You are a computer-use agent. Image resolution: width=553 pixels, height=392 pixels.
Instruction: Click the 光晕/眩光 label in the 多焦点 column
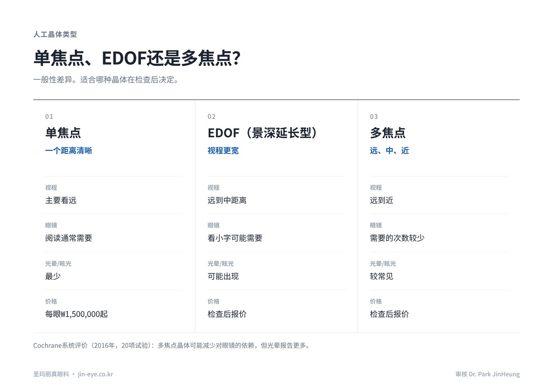click(x=383, y=263)
